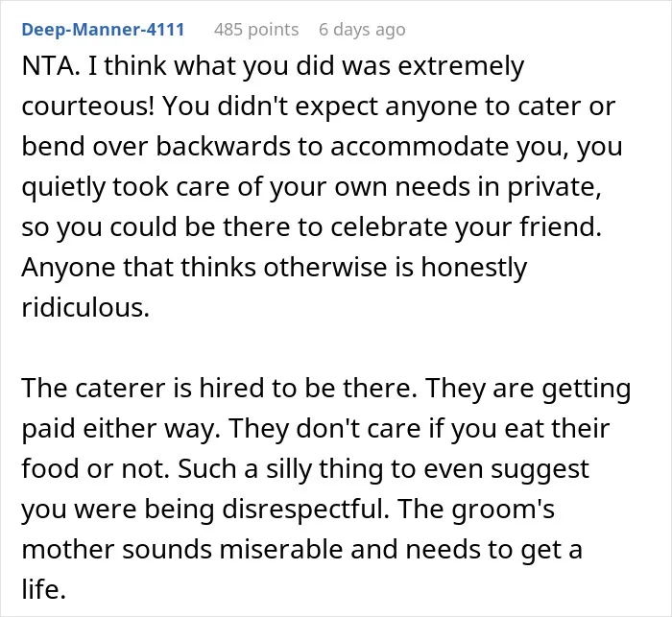Click the word private in first paragraph

click(555, 188)
